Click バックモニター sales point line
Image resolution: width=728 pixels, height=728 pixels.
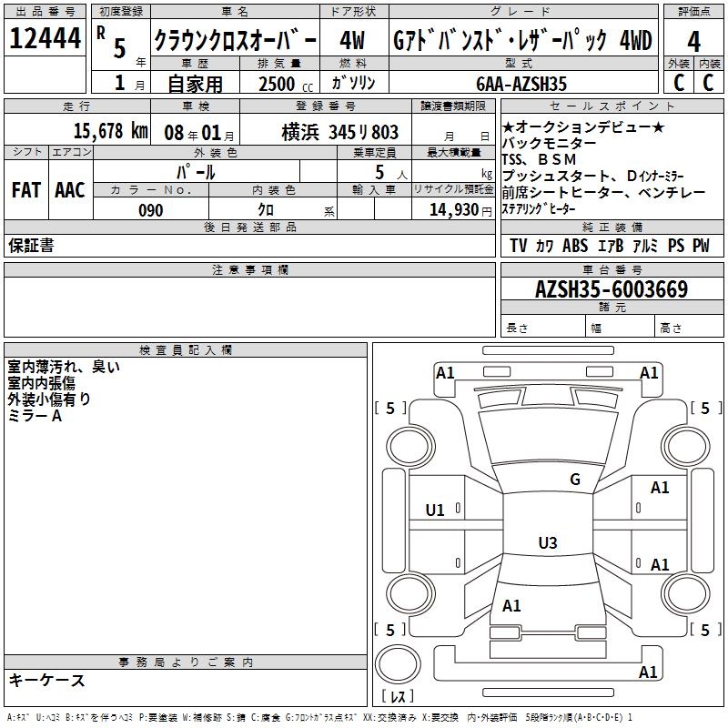pyautogui.click(x=549, y=143)
